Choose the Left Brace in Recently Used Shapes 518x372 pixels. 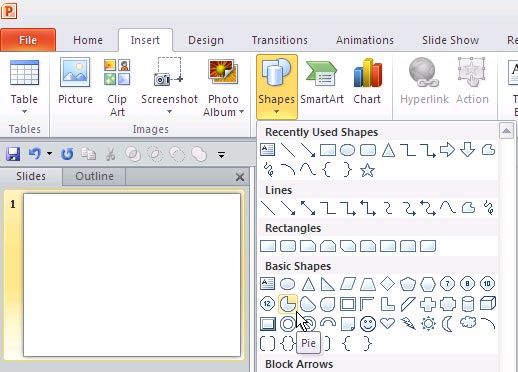pos(327,170)
